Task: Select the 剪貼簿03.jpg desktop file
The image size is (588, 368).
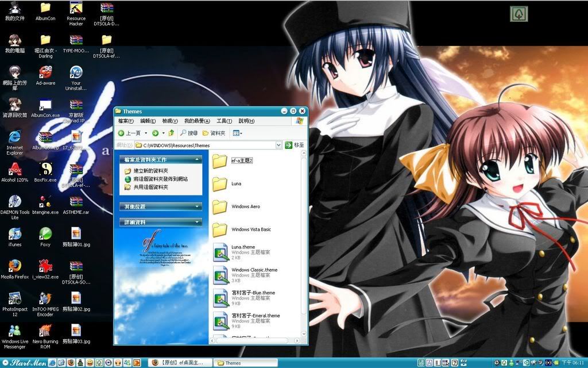Action: pos(76,334)
